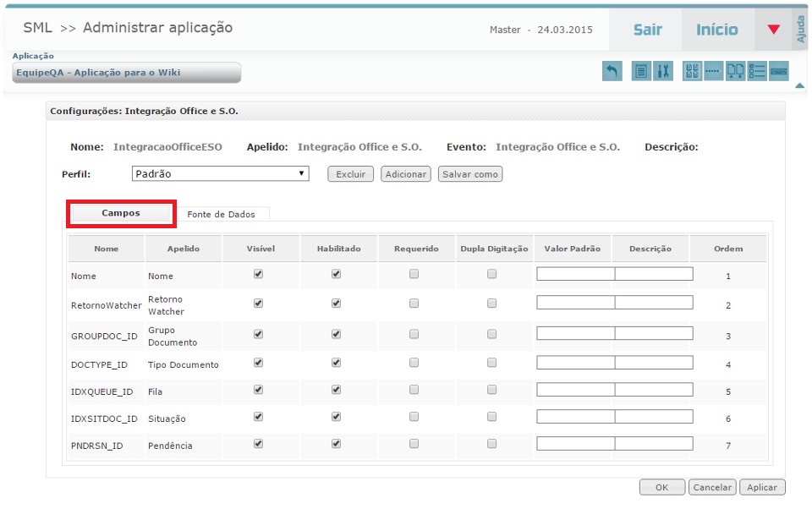Image resolution: width=812 pixels, height=509 pixels.
Task: Click the Sair link
Action: point(645,30)
